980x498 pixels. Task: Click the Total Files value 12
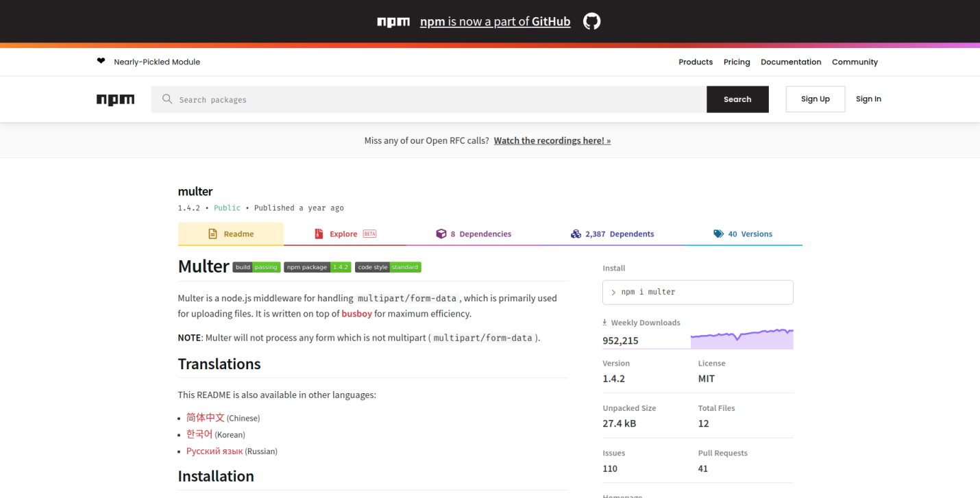pos(703,423)
